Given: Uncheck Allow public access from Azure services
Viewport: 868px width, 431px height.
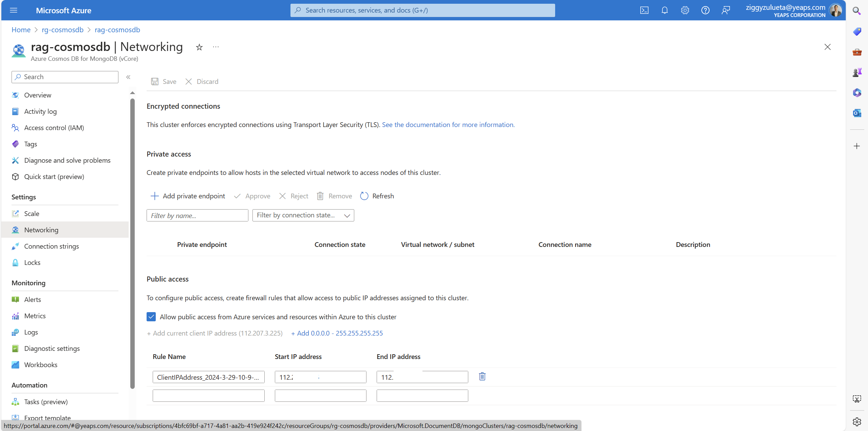Looking at the screenshot, I should [151, 317].
